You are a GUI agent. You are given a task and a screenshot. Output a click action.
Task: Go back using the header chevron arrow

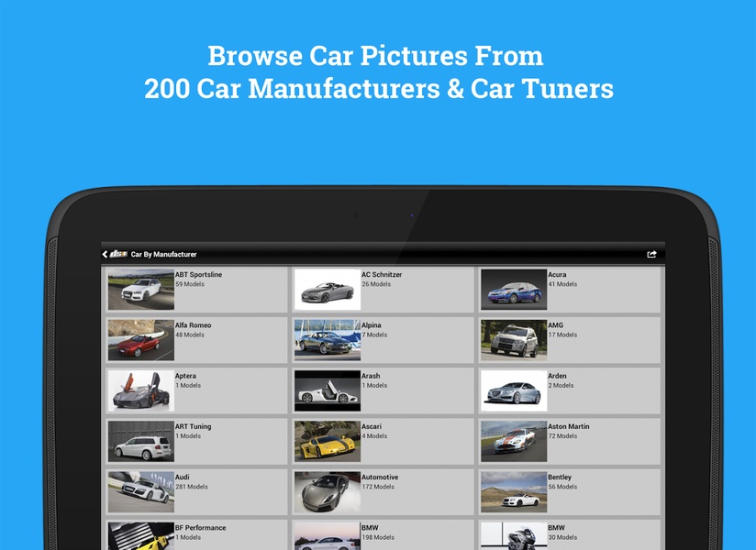105,254
